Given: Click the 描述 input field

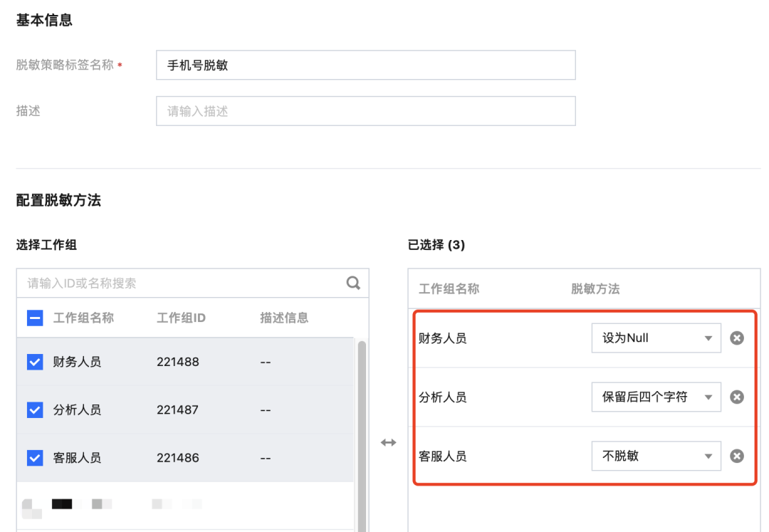Looking at the screenshot, I should pyautogui.click(x=365, y=111).
